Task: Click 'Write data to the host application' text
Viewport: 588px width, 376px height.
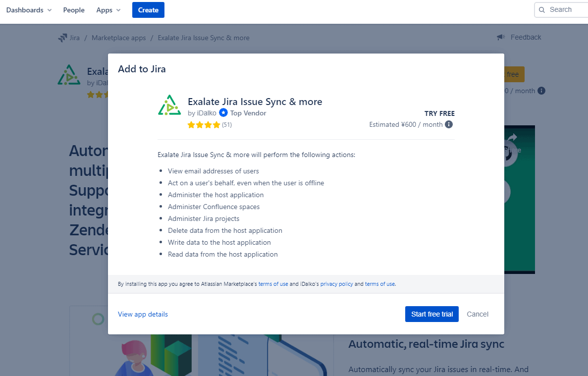Action: [x=219, y=243]
